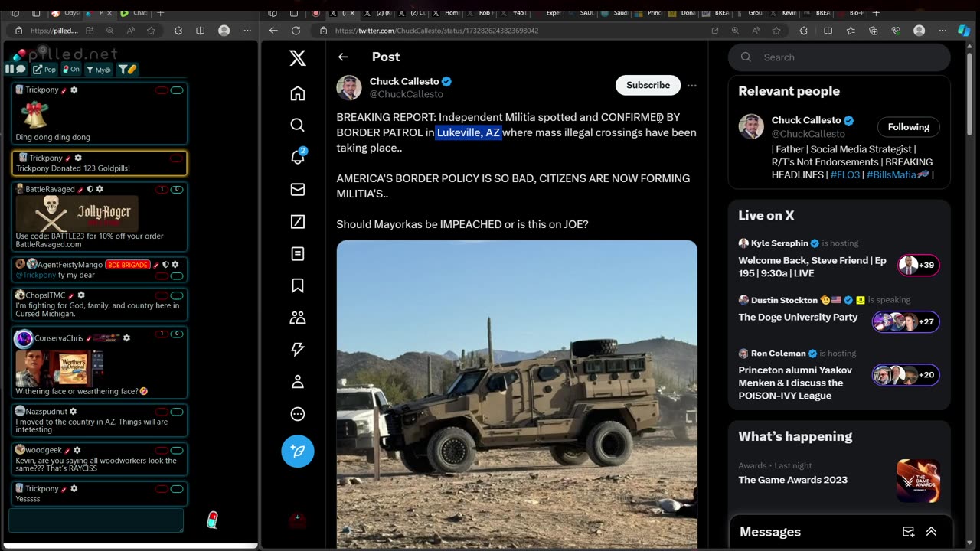This screenshot has width=980, height=551.
Task: Open Profile icon in X sidebar
Action: tap(298, 381)
